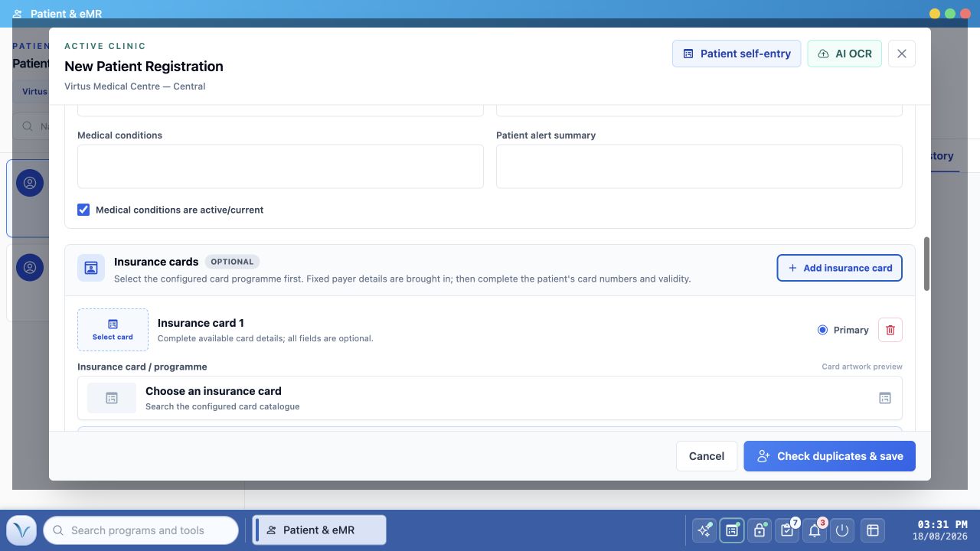980x551 pixels.
Task: Delete Insurance card 1 with trash icon
Action: [890, 330]
